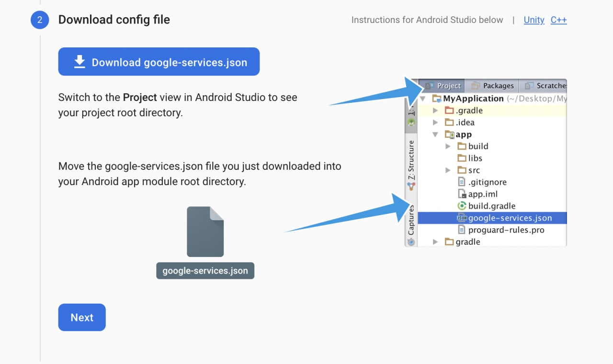
Task: Open the Captures side panel tab
Action: pos(411,220)
